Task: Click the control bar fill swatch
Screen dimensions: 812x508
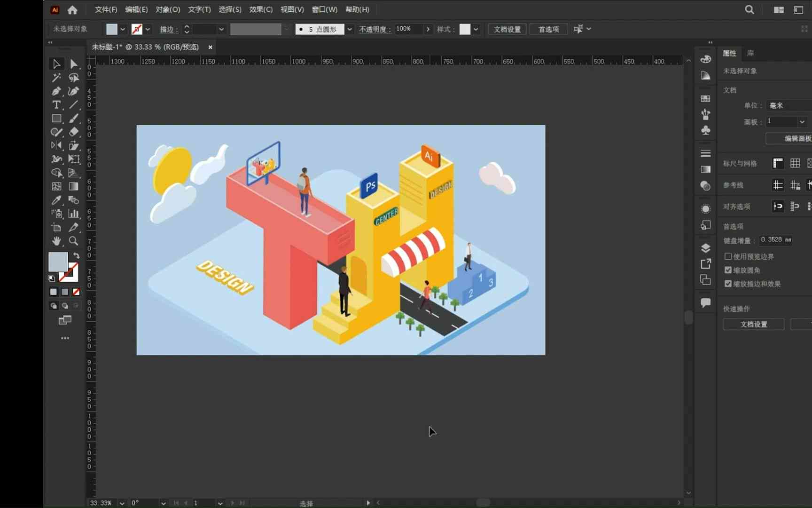Action: pyautogui.click(x=111, y=29)
